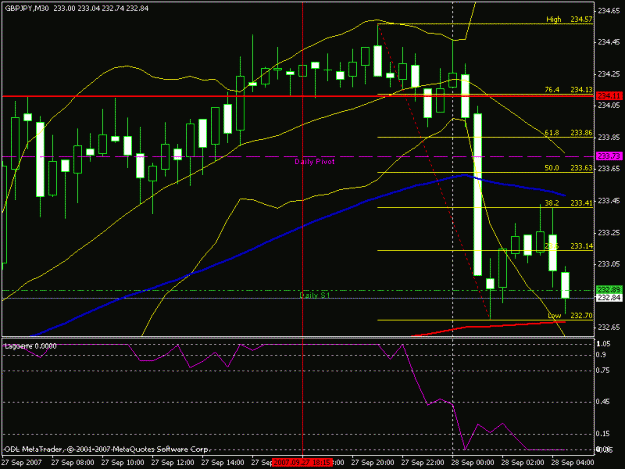Click the 233.45 price scale value
The image size is (625, 469).
pos(609,200)
